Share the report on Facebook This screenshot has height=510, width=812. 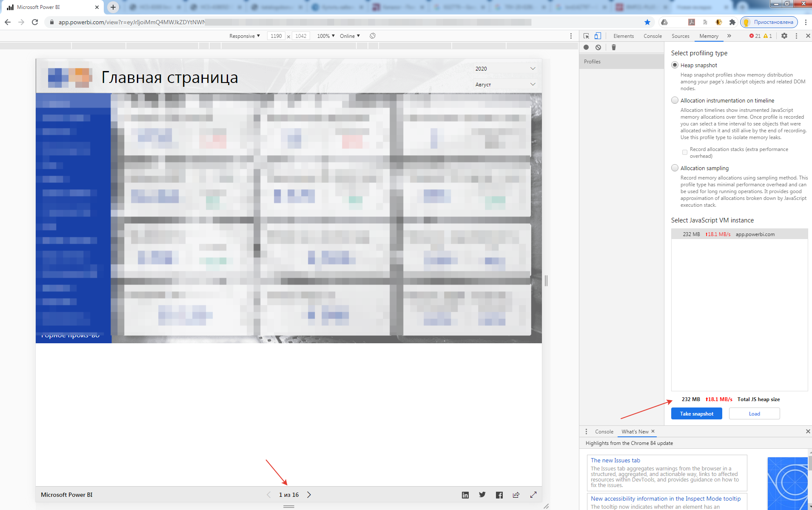(499, 495)
